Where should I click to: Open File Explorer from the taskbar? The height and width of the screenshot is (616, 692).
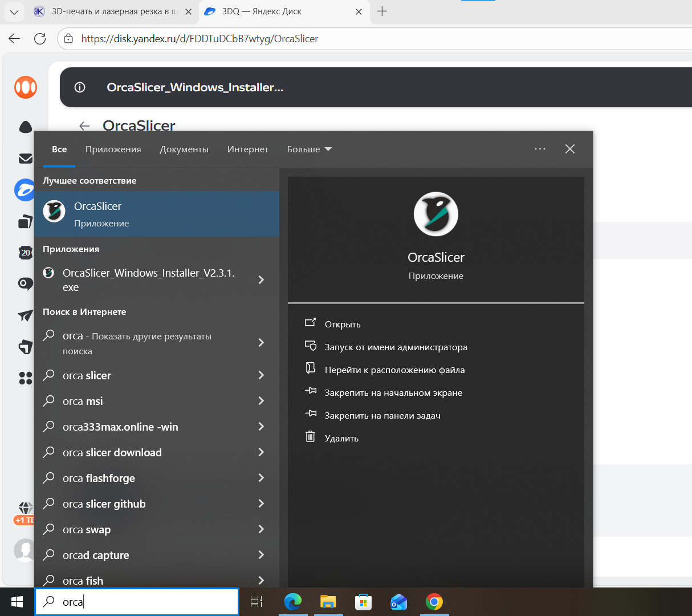(328, 602)
